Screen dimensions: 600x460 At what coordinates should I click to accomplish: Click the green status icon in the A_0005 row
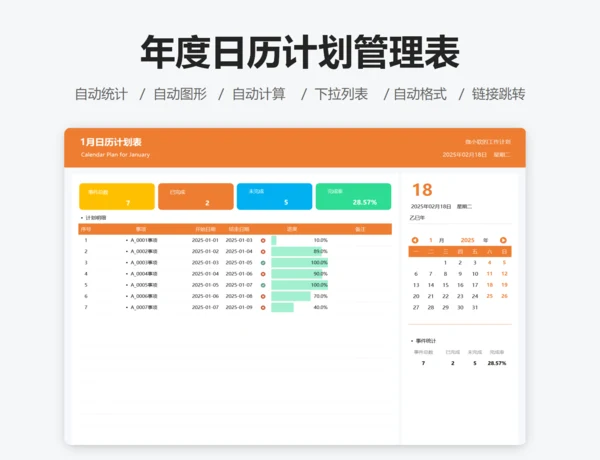(x=263, y=285)
